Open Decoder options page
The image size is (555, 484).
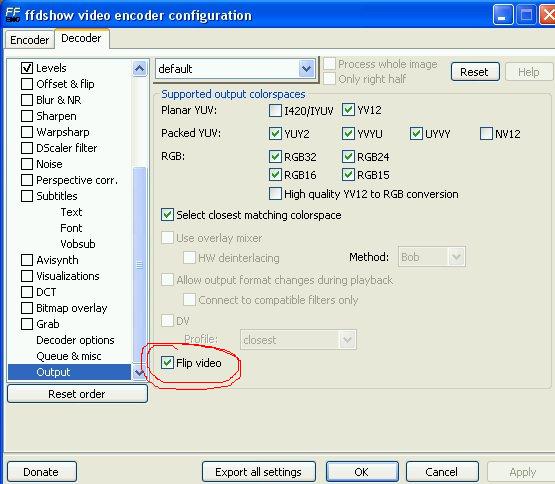(75, 340)
